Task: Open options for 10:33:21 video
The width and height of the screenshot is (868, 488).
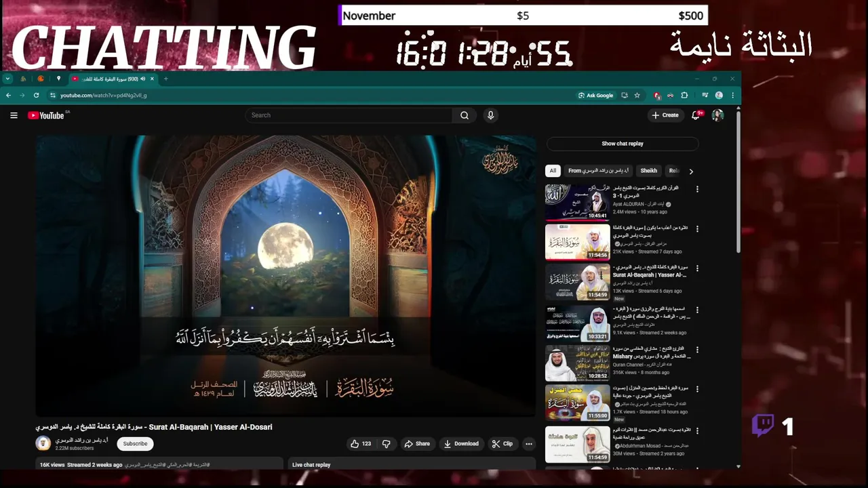Action: pyautogui.click(x=697, y=309)
